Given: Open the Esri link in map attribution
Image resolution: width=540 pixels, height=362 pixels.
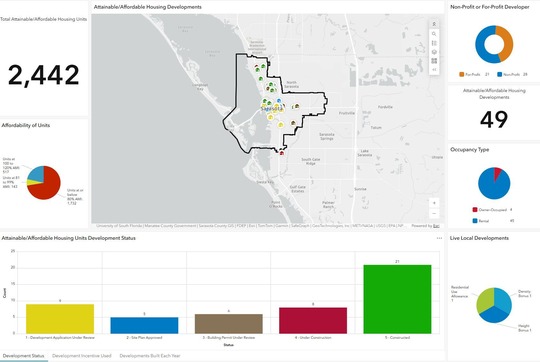Looking at the screenshot, I should point(436,226).
